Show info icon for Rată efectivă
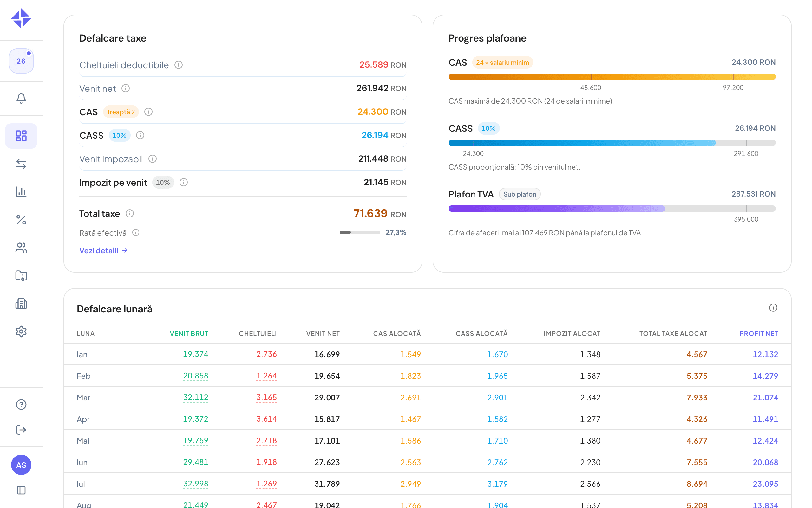Screen dimensions: 812x508 click(135, 232)
